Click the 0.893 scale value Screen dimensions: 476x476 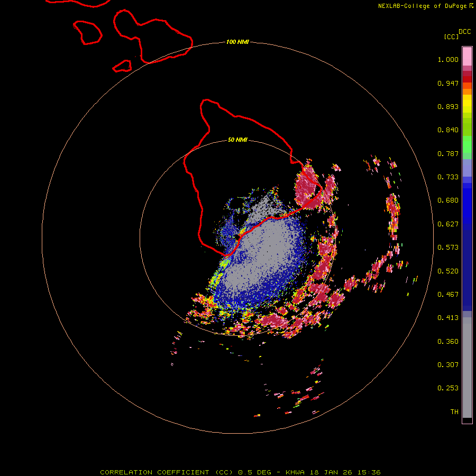pos(448,106)
